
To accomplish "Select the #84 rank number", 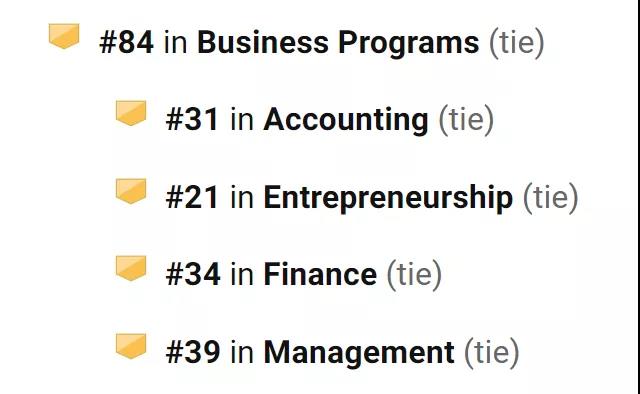I will pyautogui.click(x=127, y=42).
